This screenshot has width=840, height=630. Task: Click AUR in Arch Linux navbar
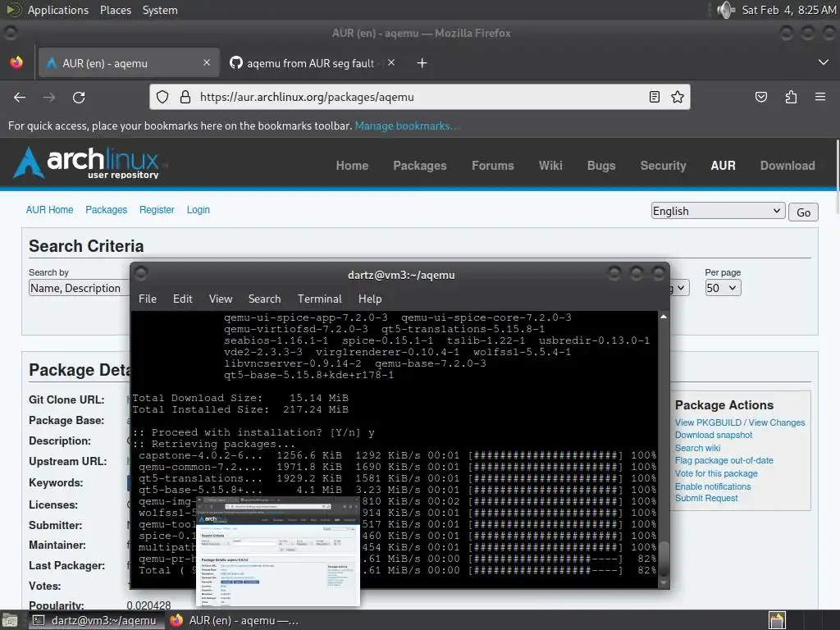[x=723, y=166]
